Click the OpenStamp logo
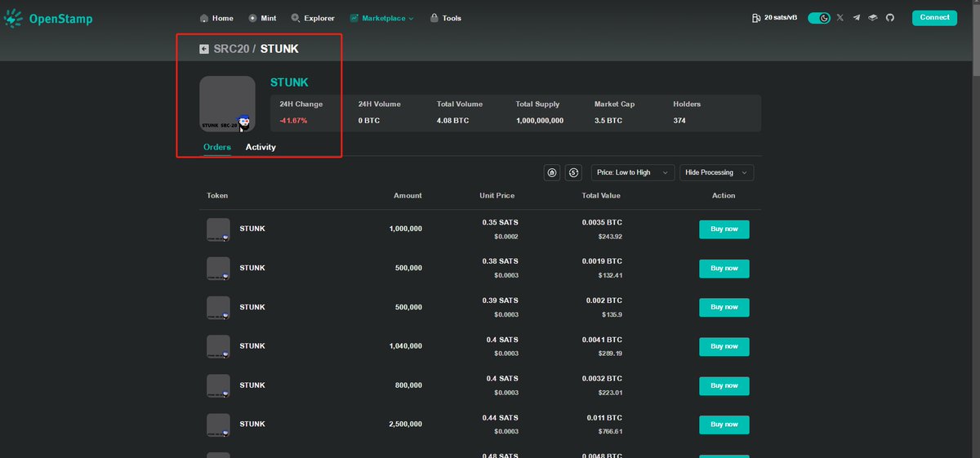This screenshot has width=980, height=458. point(49,18)
